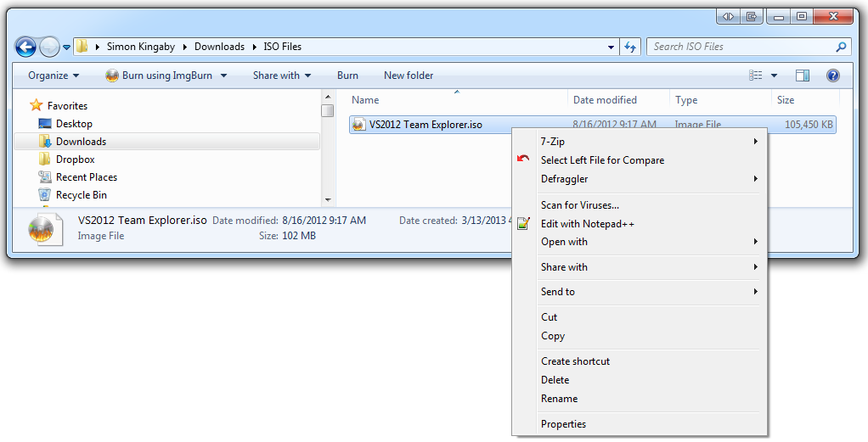
Task: Open the view options dropdown arrow
Action: point(774,76)
